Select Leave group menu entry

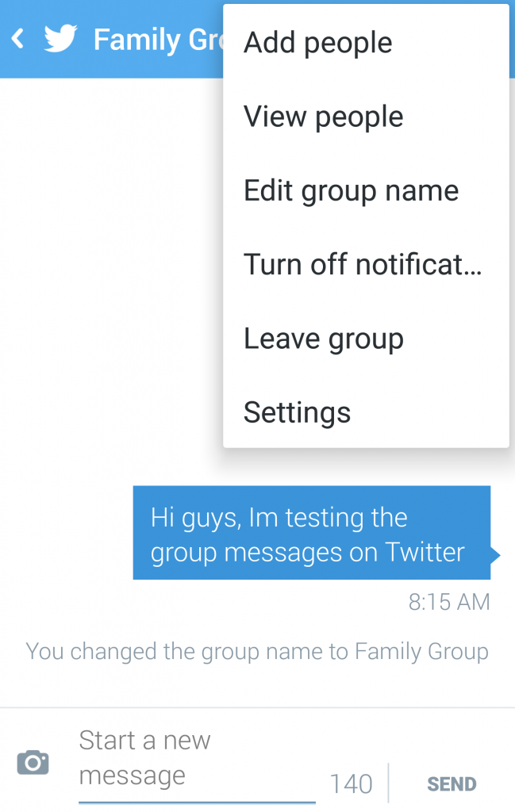366,339
